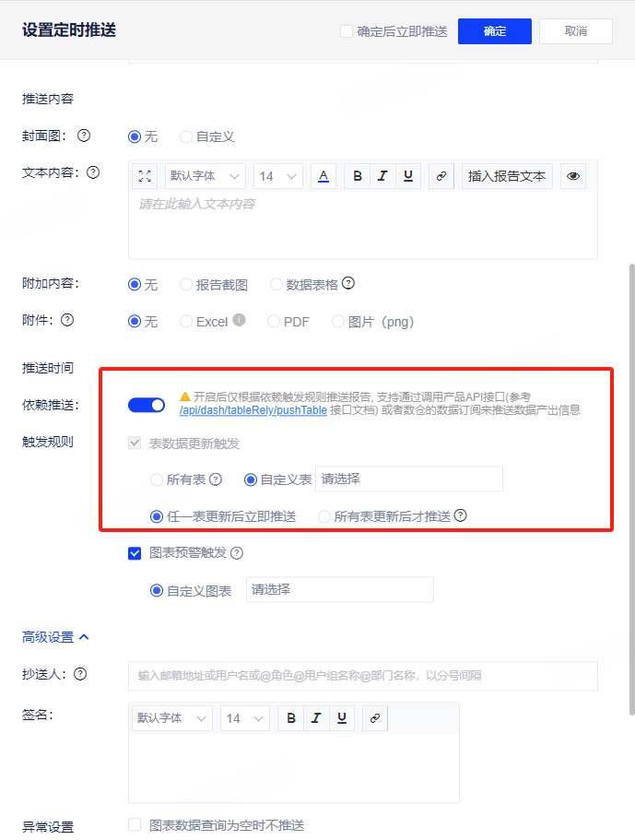Viewport: 635px width, 840px height.
Task: Select PDF attachment radio option
Action: (x=274, y=322)
